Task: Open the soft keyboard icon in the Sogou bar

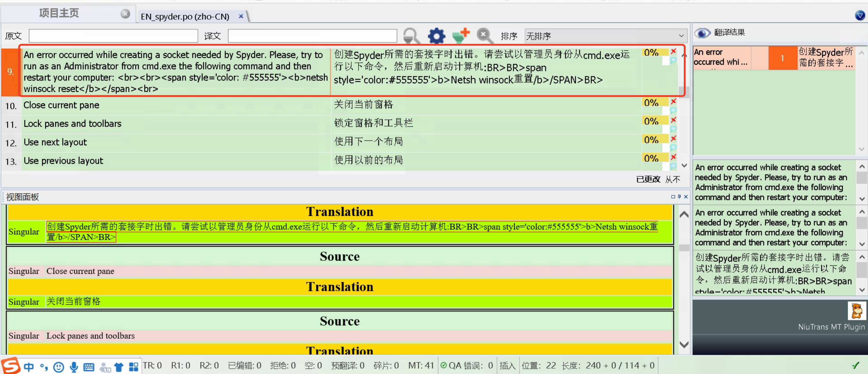Action: pos(89,367)
